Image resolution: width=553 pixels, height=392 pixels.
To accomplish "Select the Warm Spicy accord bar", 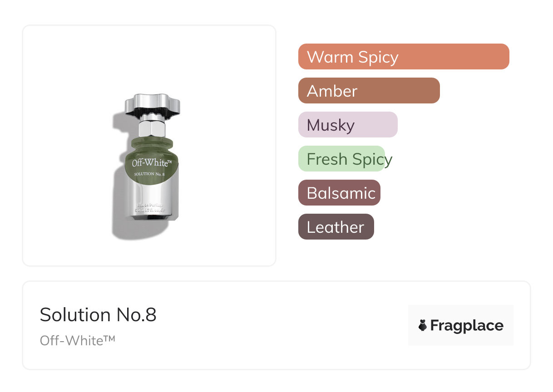I will click(404, 57).
